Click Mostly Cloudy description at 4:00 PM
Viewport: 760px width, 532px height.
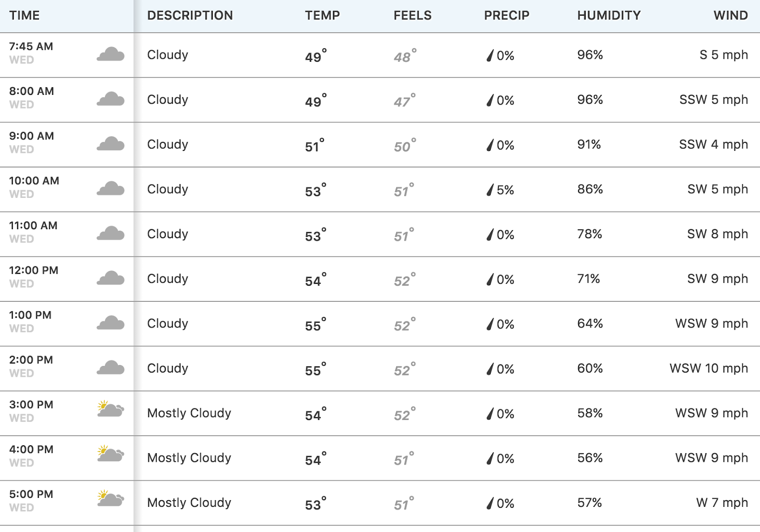pyautogui.click(x=189, y=458)
